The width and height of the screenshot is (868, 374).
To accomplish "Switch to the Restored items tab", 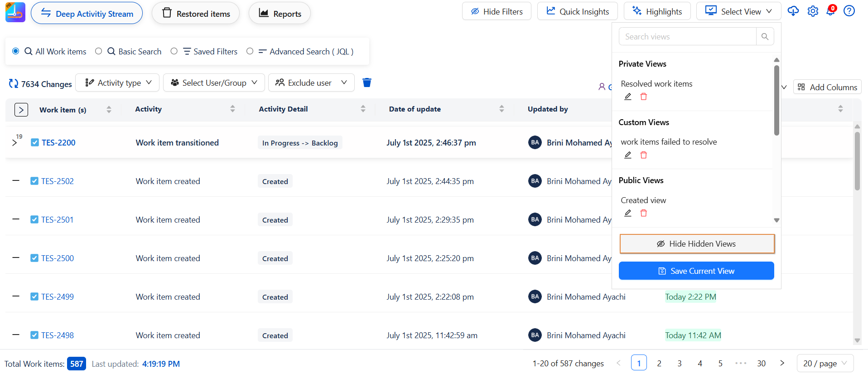I will [196, 14].
